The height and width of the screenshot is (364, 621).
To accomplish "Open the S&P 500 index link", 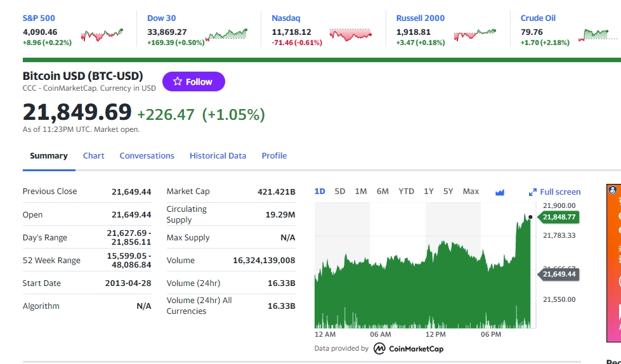I will (x=39, y=18).
